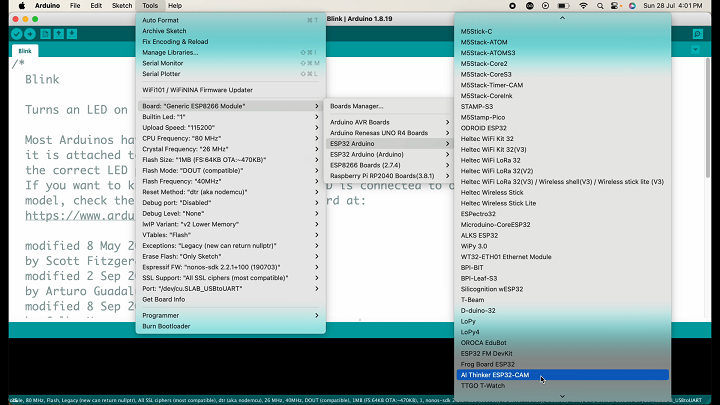Click the Upload arrow icon

30,34
